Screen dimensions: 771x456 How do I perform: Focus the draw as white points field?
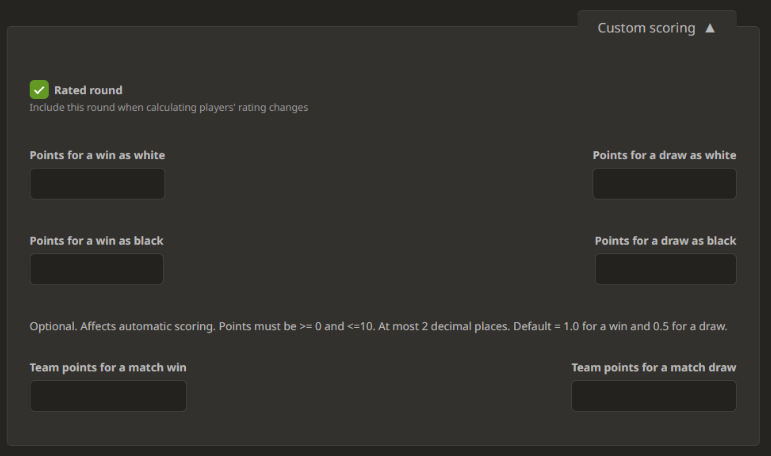664,184
